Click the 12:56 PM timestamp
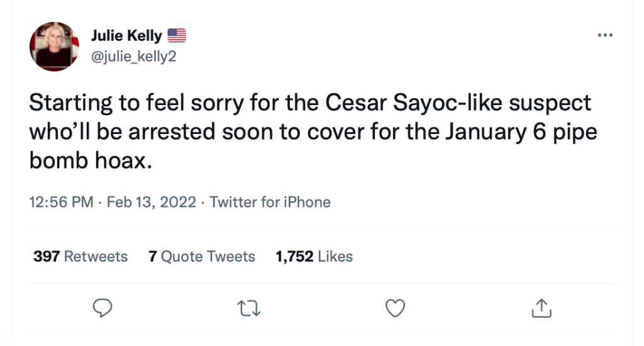Viewport: 644px width, 346px height. point(61,202)
